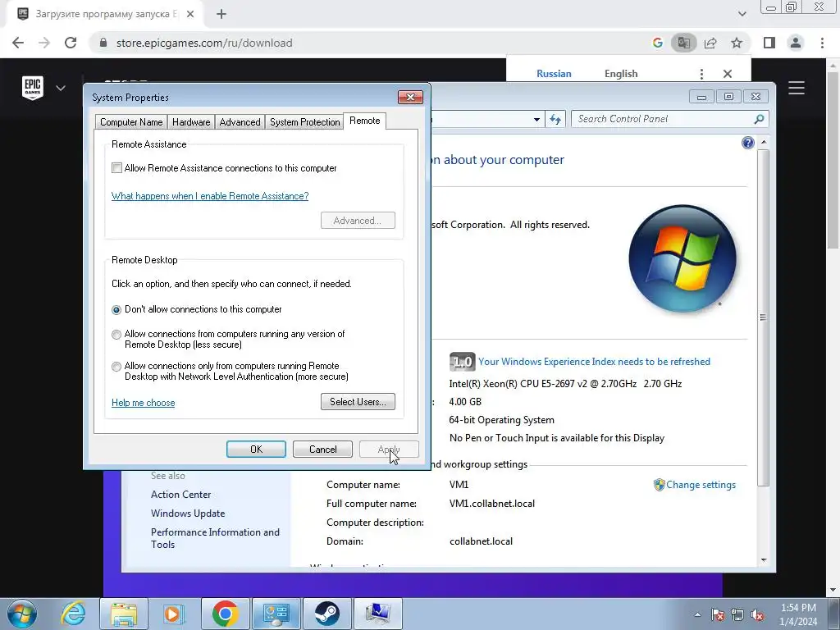Switch to the Computer Name tab
The height and width of the screenshot is (630, 840).
pos(131,122)
